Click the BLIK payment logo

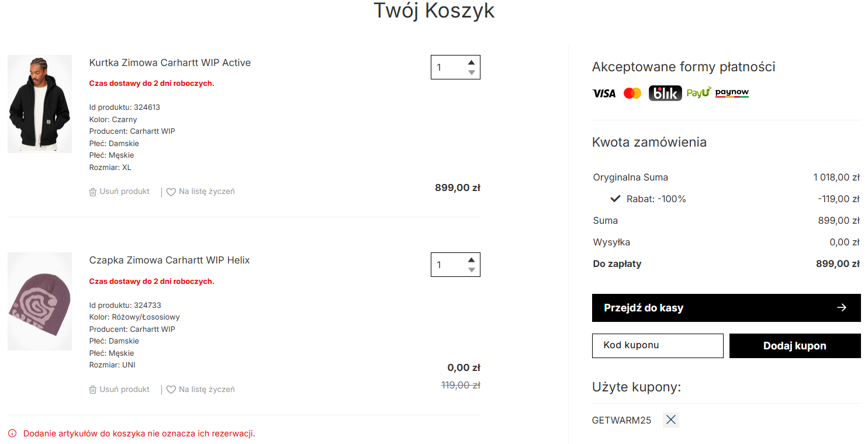tap(665, 93)
